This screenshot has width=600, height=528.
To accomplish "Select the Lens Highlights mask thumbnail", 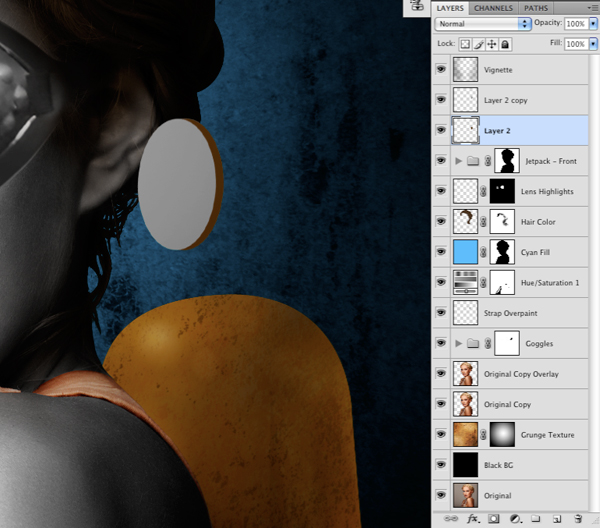I will point(502,191).
